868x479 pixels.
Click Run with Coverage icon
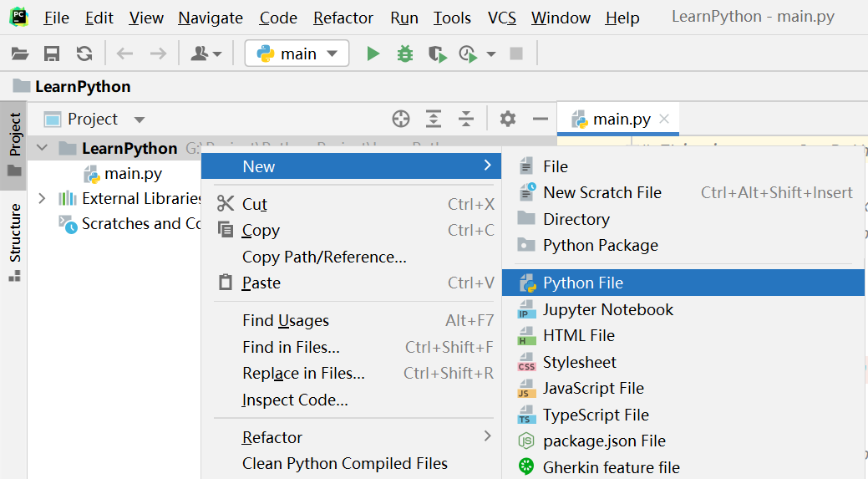(x=437, y=54)
